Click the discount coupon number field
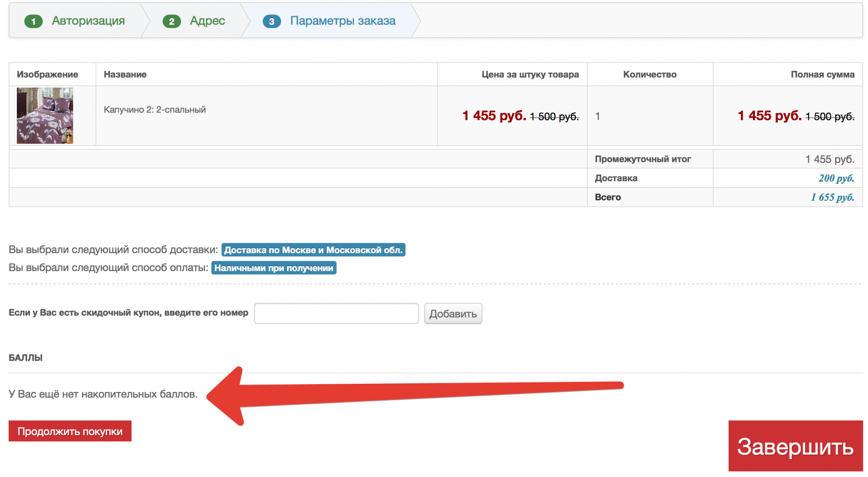 tap(336, 314)
